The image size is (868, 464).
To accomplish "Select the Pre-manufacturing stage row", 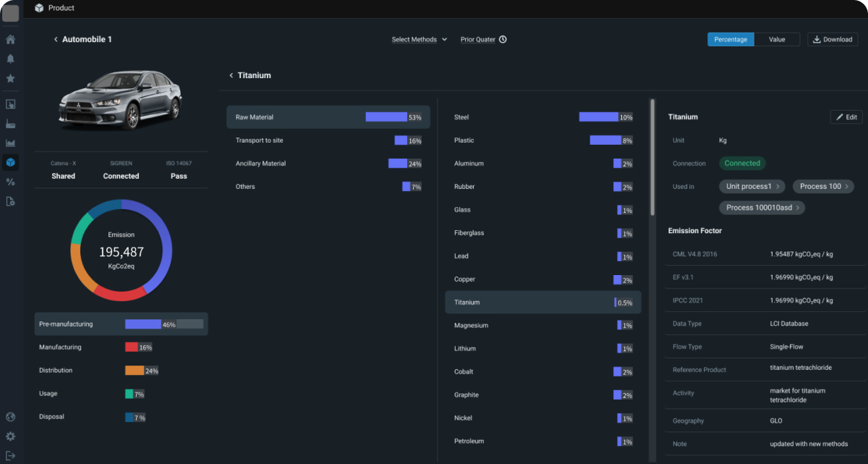I will pos(121,324).
